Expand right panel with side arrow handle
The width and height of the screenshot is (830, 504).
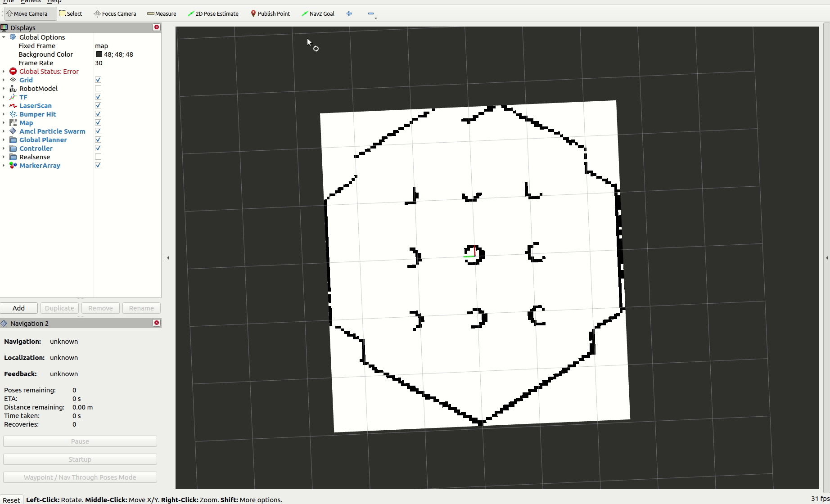pyautogui.click(x=826, y=258)
